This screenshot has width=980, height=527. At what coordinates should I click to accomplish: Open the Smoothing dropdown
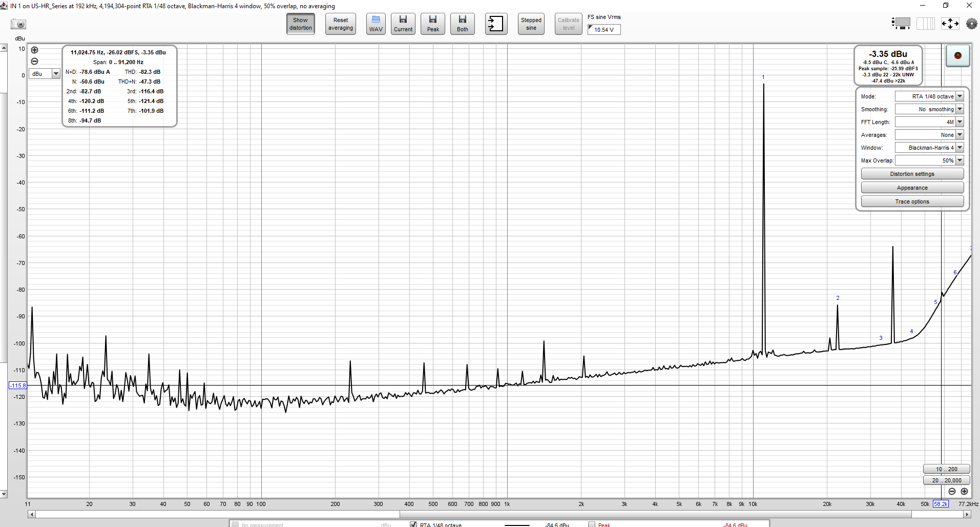(x=929, y=109)
